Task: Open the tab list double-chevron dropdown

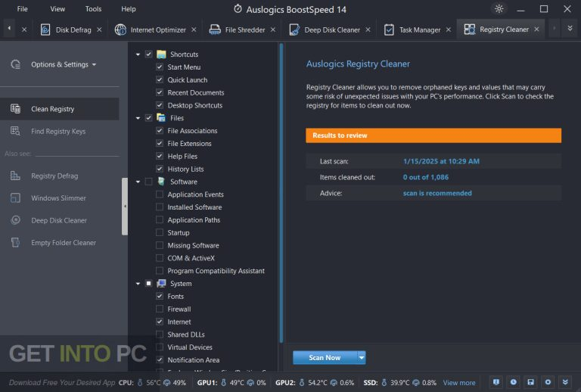Action: (570, 28)
